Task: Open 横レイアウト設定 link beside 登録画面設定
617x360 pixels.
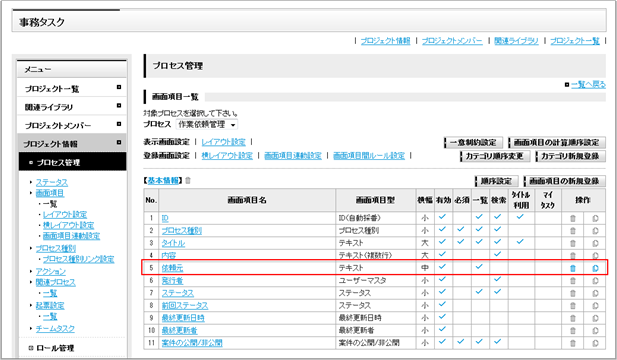Action: coord(227,156)
